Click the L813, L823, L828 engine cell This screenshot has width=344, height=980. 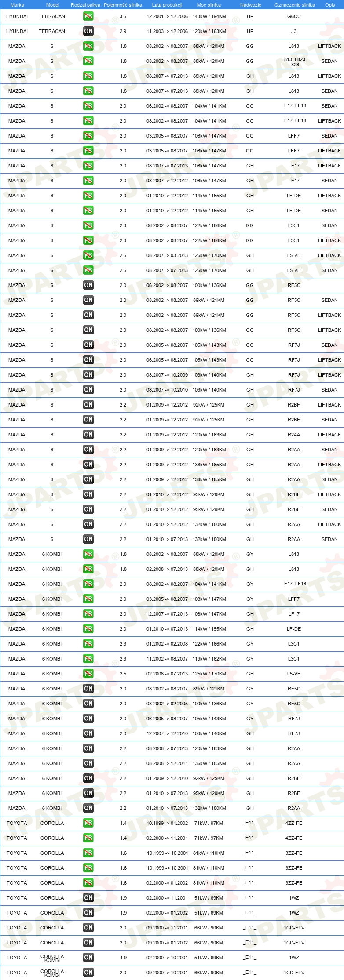[x=294, y=62]
